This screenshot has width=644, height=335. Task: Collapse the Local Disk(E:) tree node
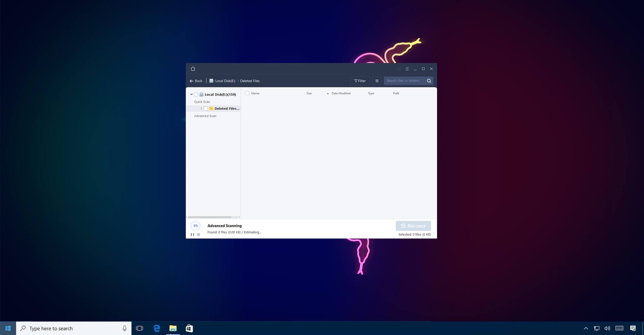click(x=192, y=94)
